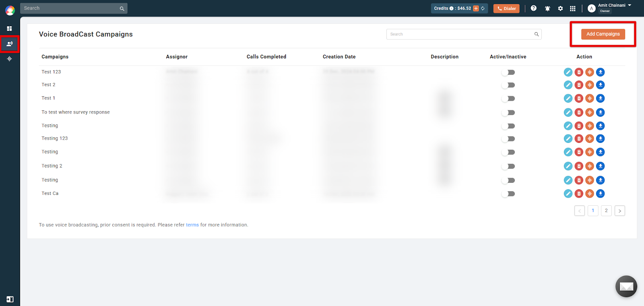Open audio icon for Test 123 campaign
Image resolution: width=644 pixels, height=306 pixels.
tap(590, 72)
